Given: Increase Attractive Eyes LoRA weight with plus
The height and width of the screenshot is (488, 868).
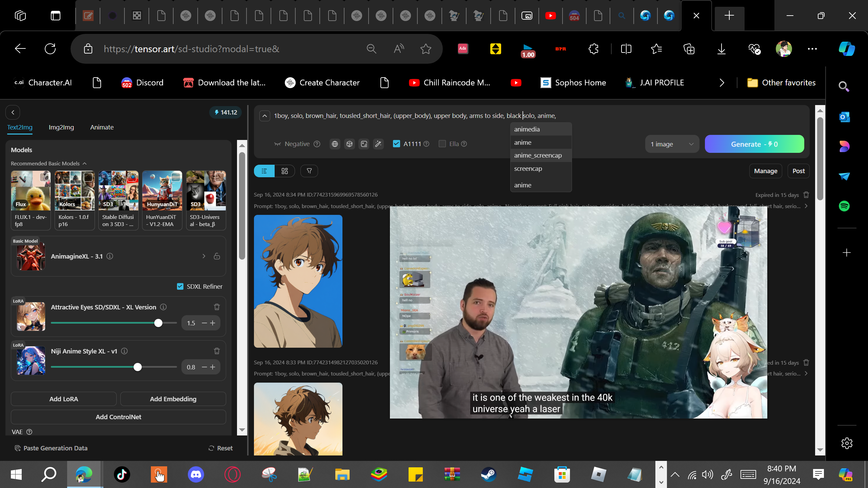Looking at the screenshot, I should click(x=213, y=323).
